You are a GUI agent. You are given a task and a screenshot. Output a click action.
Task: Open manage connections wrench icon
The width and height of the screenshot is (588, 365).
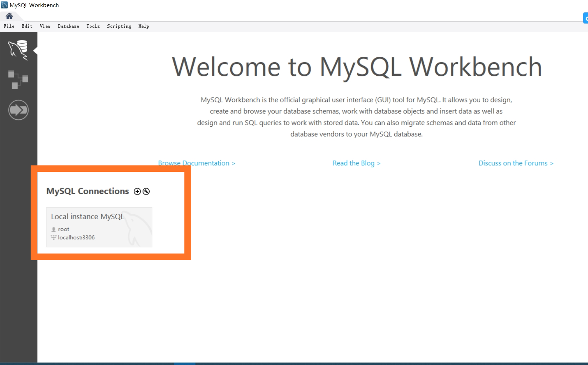(146, 191)
